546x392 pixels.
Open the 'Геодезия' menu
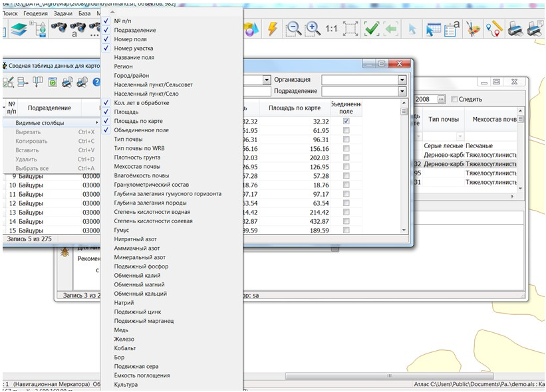(37, 13)
